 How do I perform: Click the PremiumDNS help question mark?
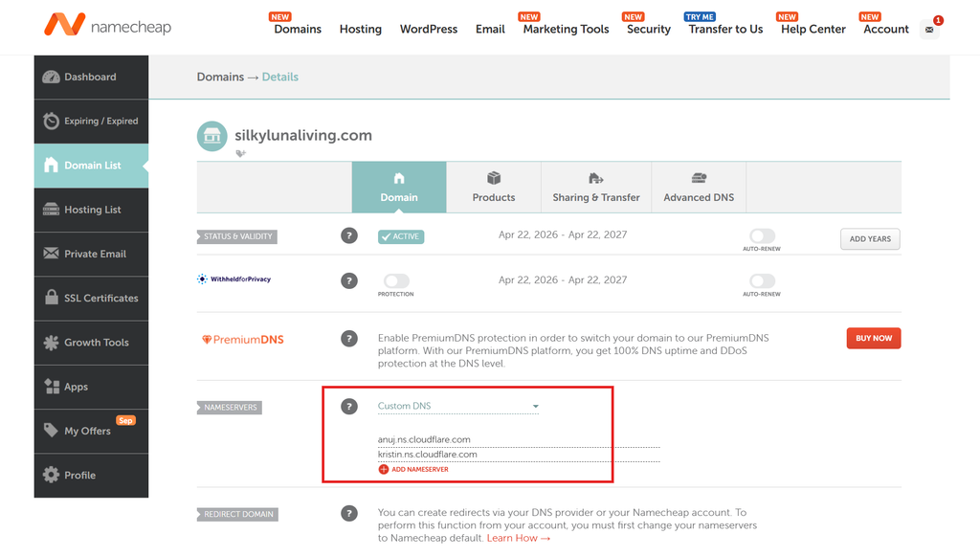(348, 338)
